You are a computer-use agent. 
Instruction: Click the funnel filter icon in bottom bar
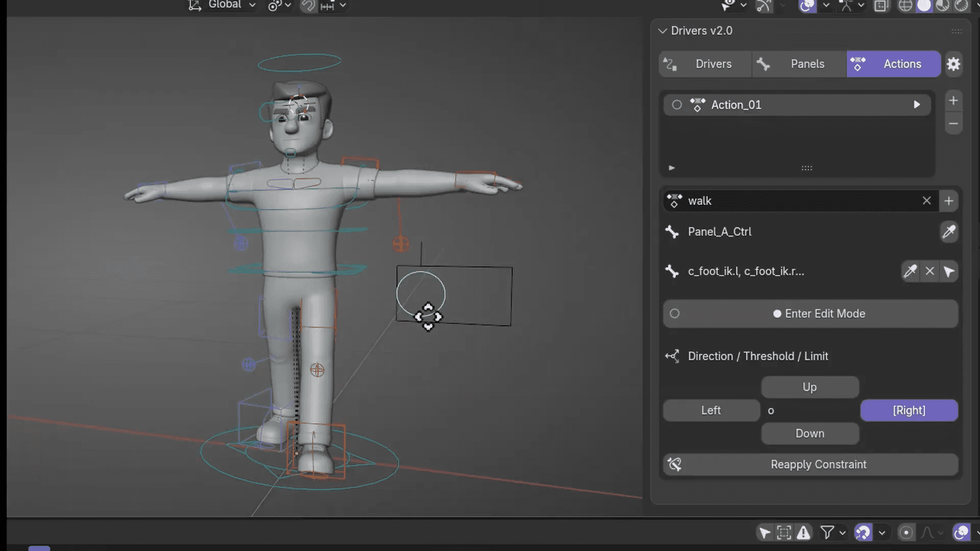click(x=827, y=532)
